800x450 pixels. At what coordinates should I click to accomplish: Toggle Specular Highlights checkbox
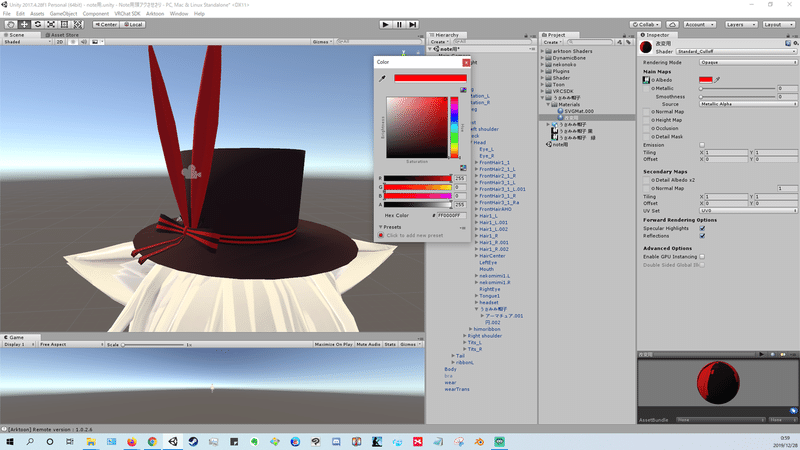702,229
